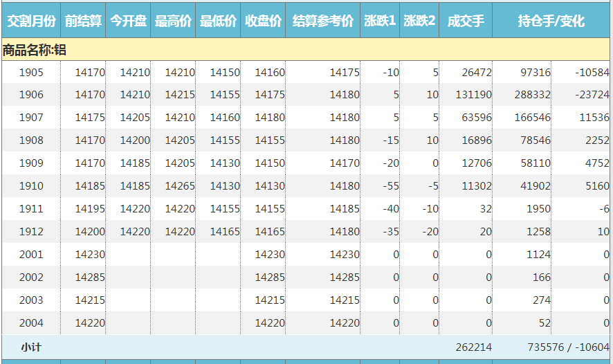Click the 涨跌2 column header

click(x=419, y=21)
